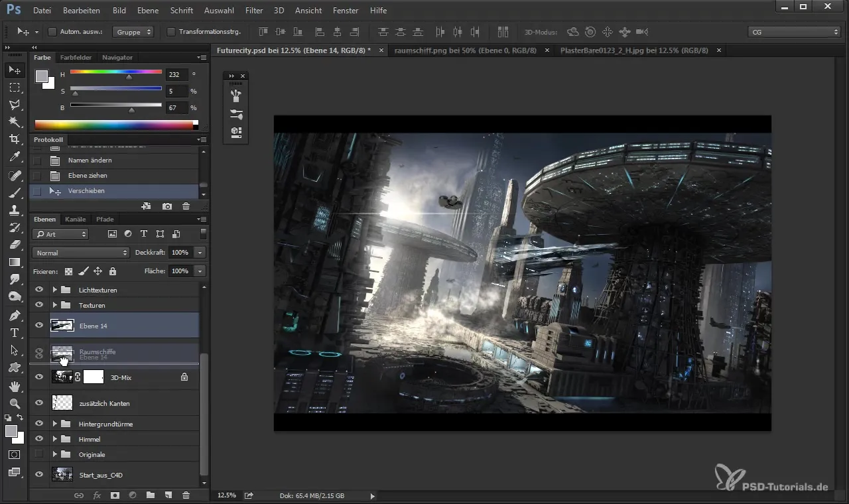Select the Move tool
The image size is (849, 504).
coord(15,70)
